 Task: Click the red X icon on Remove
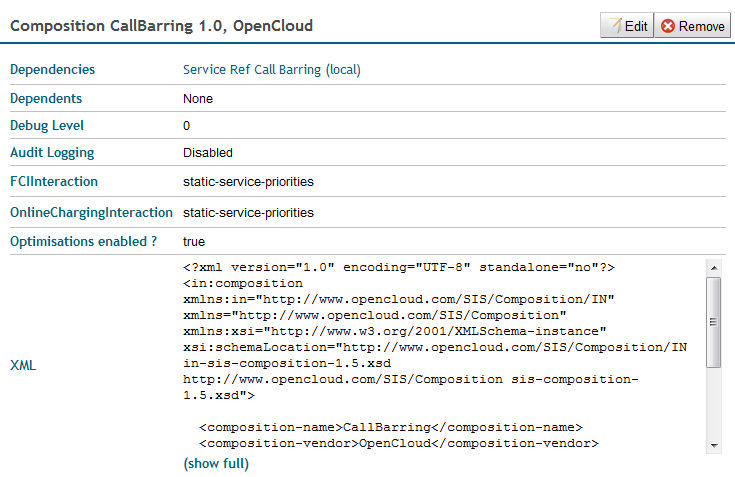click(667, 26)
